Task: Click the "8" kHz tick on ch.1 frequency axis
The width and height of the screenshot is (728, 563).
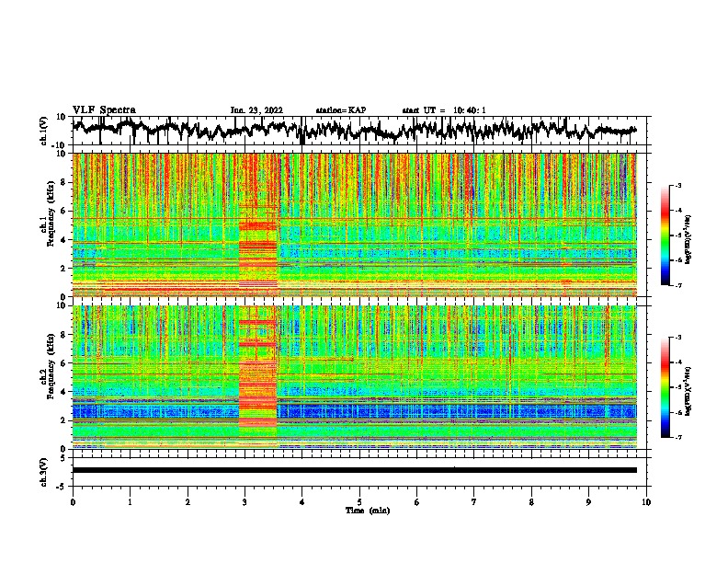Action: (x=65, y=182)
